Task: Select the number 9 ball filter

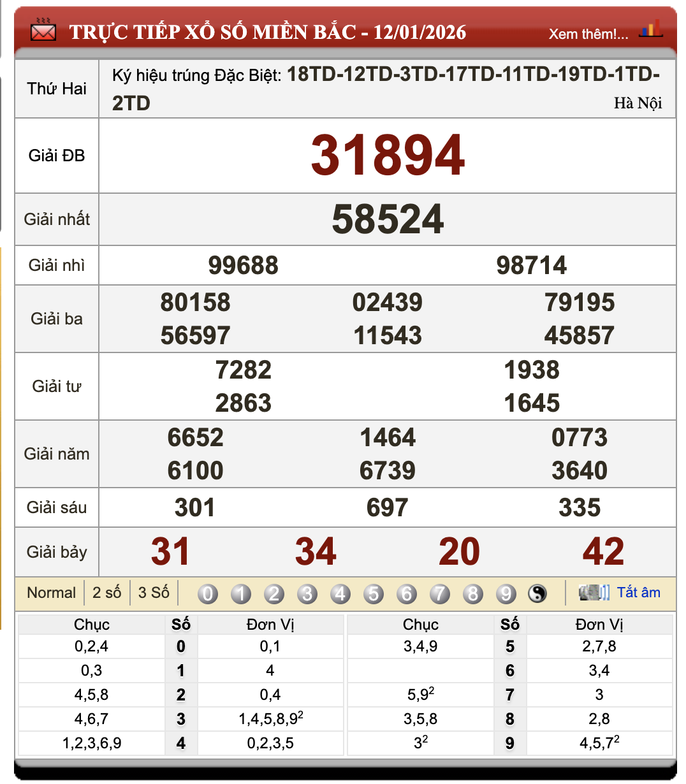Action: (x=506, y=594)
